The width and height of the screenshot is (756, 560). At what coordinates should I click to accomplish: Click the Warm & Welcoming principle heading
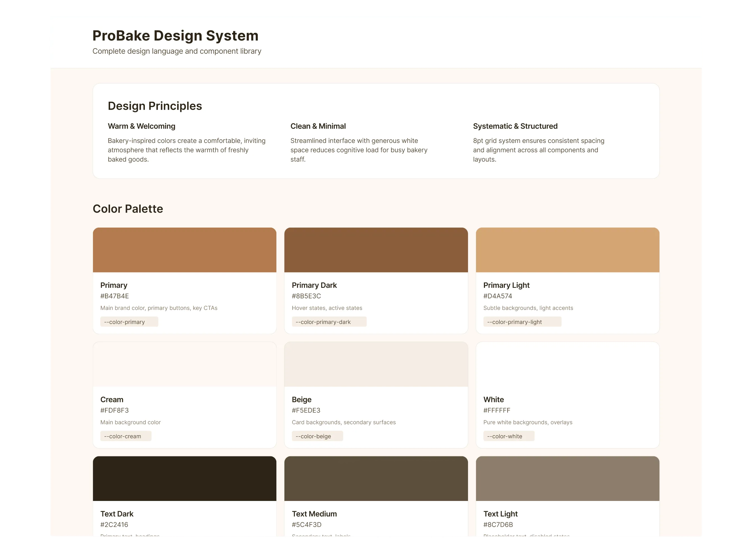pos(141,126)
